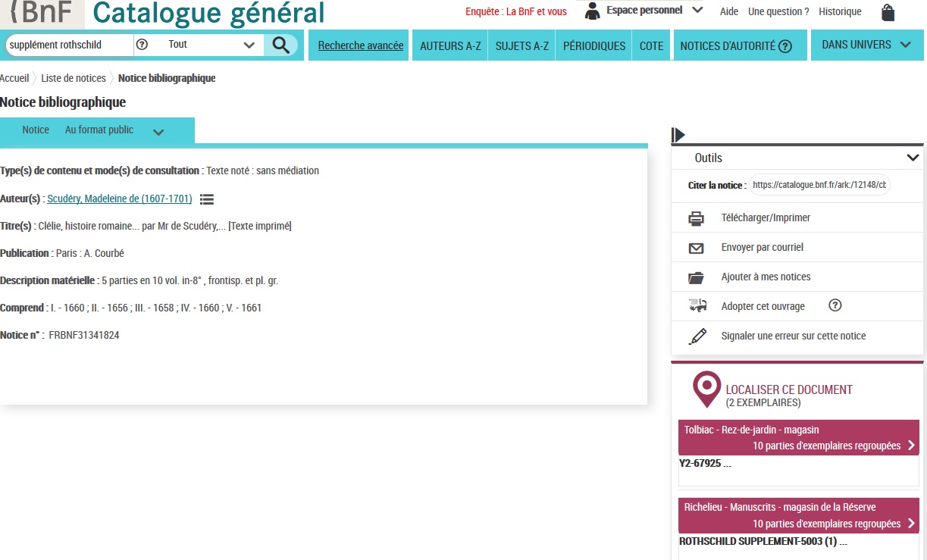Screen dimensions: 927x560
Task: Expand the Tolbiac Rez-de-jardin location
Action: (911, 446)
